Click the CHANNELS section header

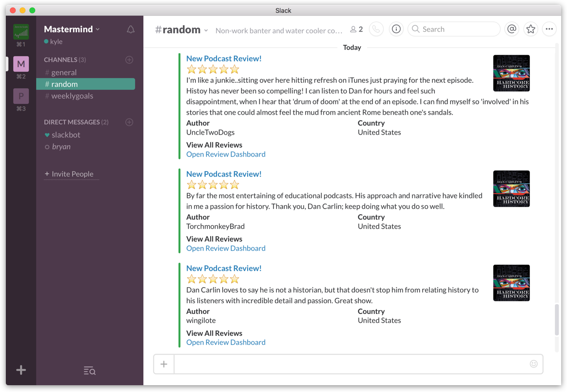65,59
